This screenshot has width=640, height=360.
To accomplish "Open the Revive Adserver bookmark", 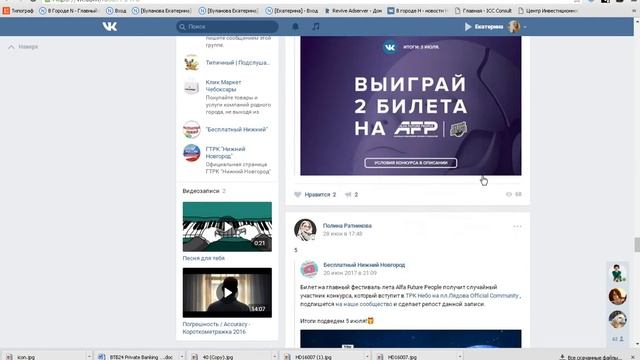I will point(353,11).
